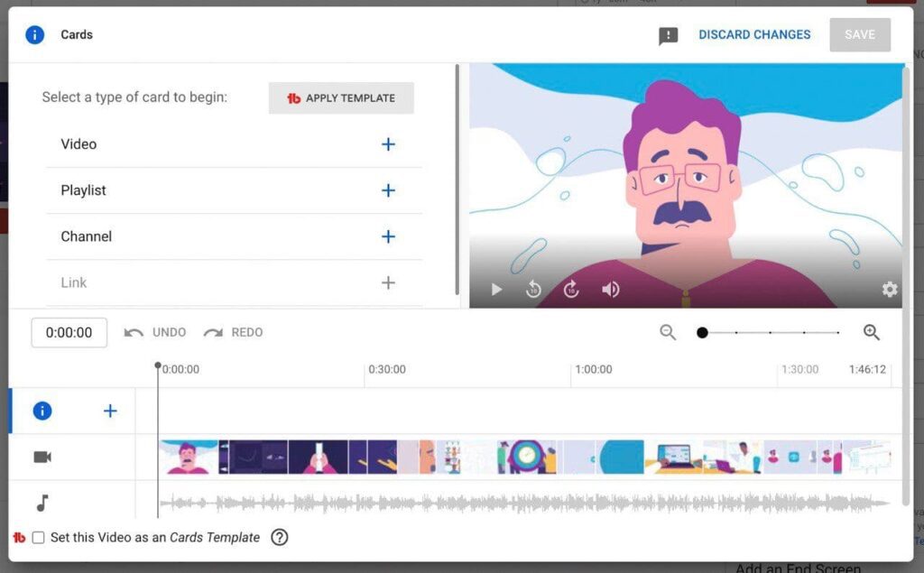Select the music note icon on the audio track
Viewport: 924px width, 573px height.
point(42,502)
